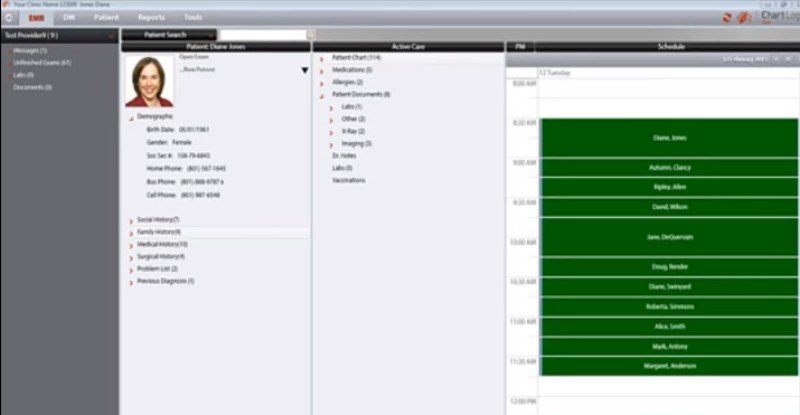Expand Problem List (2)
Viewport: 800px width, 415px height.
pos(131,270)
